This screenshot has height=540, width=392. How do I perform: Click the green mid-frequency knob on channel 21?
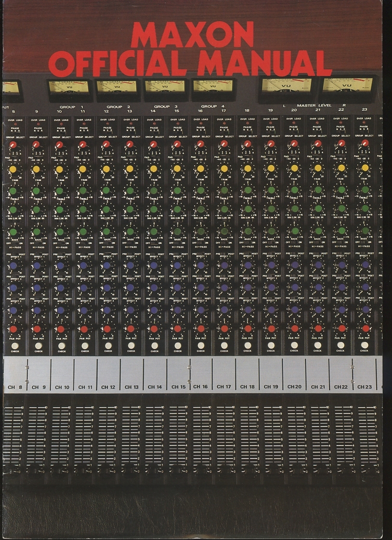coord(318,209)
